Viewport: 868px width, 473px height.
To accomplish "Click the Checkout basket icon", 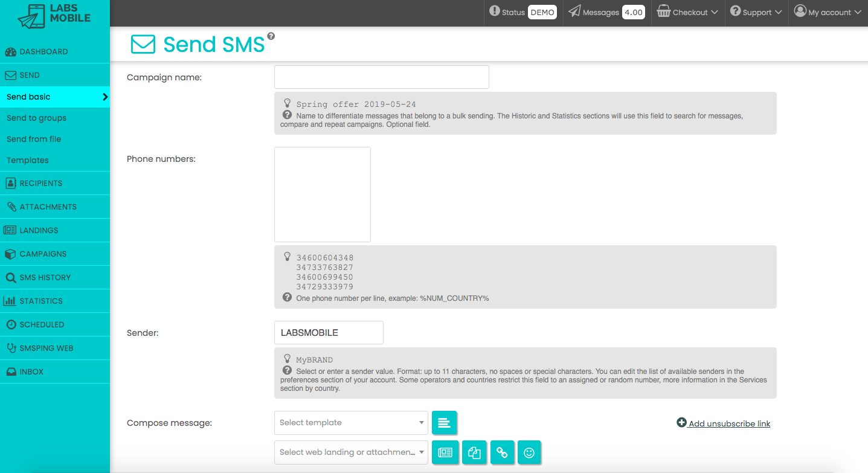I will [x=664, y=11].
